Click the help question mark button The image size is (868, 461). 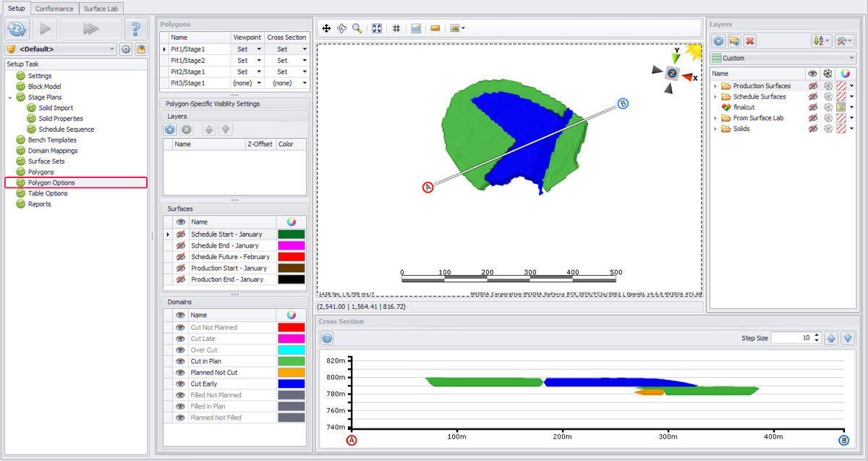pyautogui.click(x=136, y=29)
